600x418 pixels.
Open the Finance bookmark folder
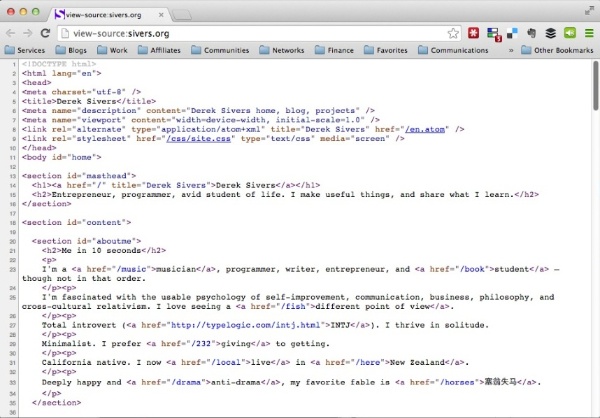tap(334, 50)
